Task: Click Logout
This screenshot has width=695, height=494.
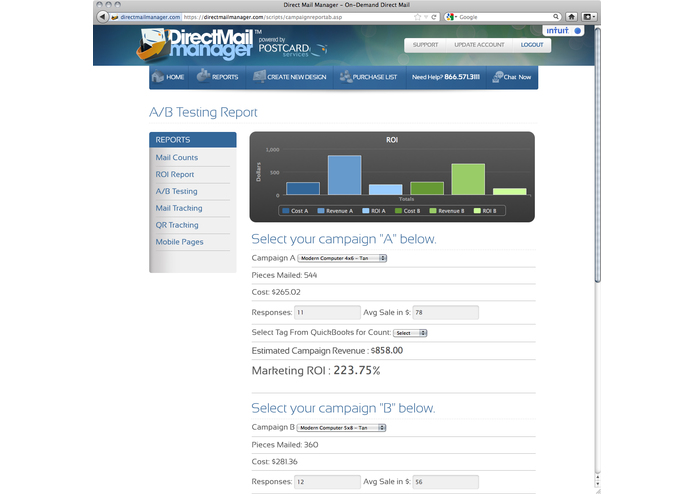Action: click(532, 45)
